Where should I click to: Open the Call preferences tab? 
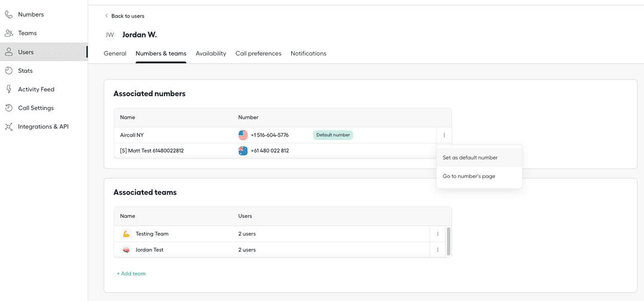258,54
